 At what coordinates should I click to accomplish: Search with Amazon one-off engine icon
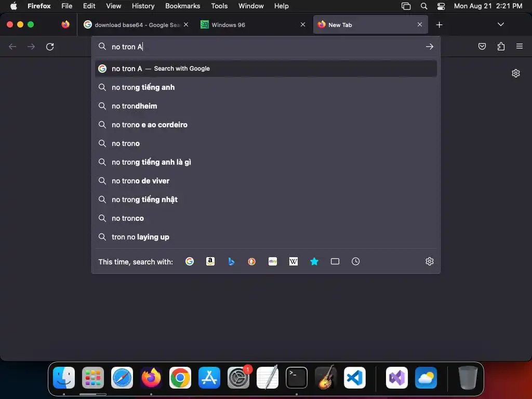coord(210,261)
